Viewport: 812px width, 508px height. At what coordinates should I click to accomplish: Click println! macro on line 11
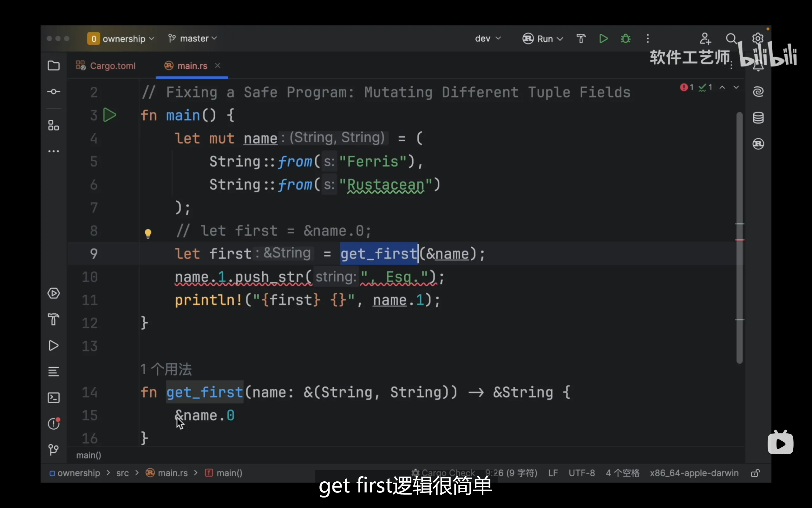click(x=208, y=300)
